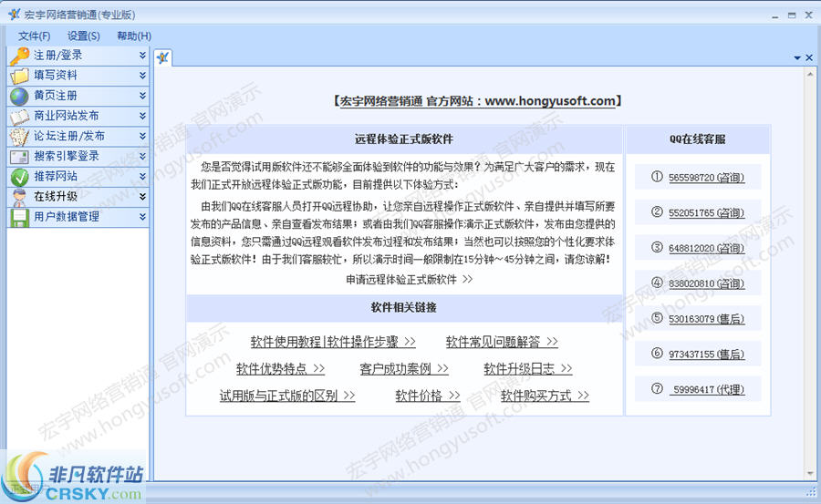Close the current tab with the X
The height and width of the screenshot is (504, 821).
click(809, 57)
